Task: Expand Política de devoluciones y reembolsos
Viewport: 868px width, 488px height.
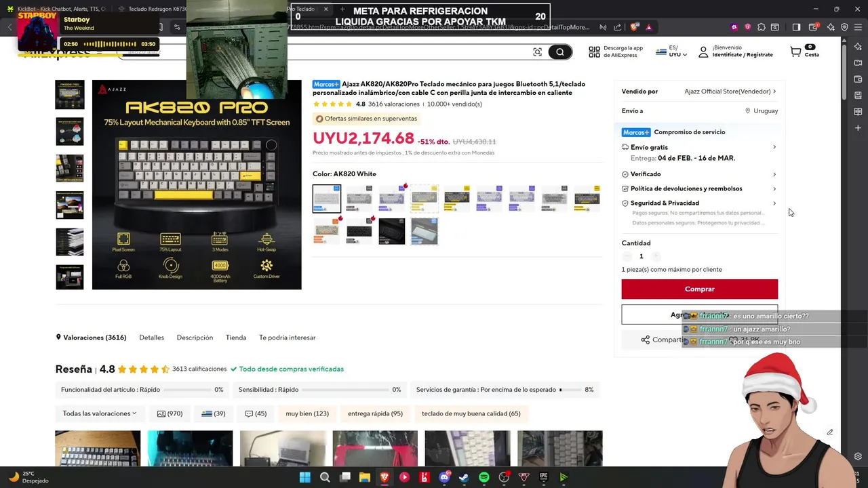Action: (x=774, y=188)
